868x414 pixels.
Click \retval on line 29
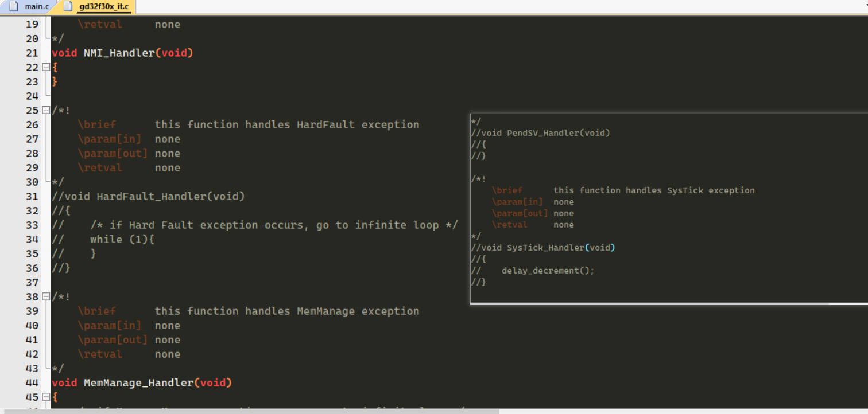click(x=100, y=167)
